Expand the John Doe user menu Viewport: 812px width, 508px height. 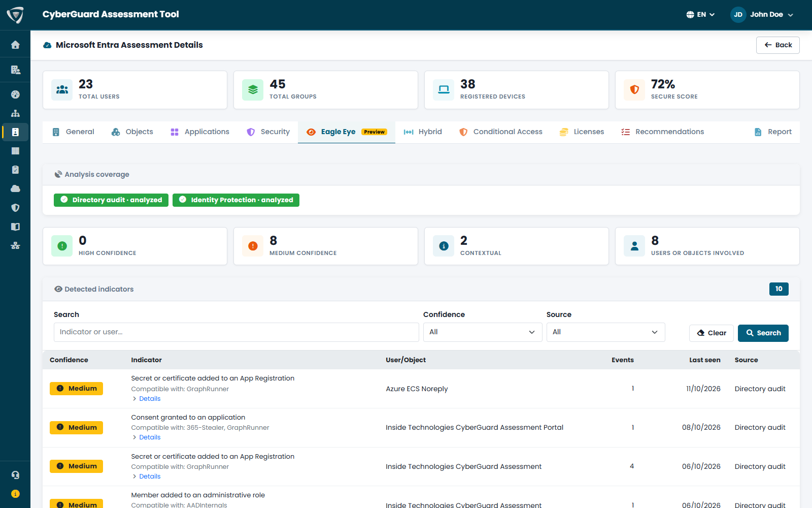[x=771, y=15]
